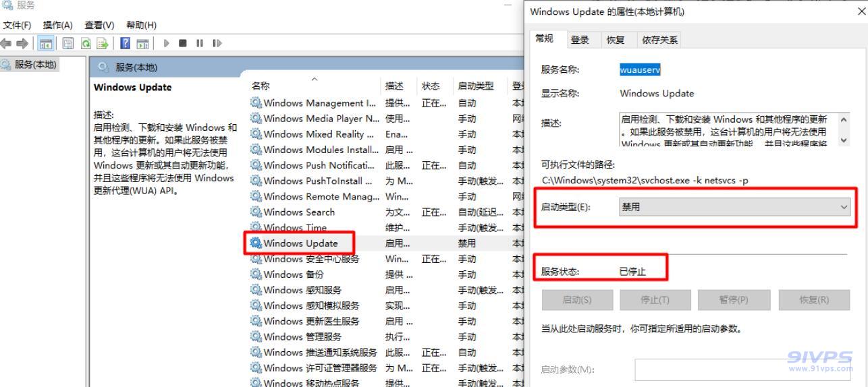Click the 启动(S) button
Viewport: 868px width, 387px height.
[577, 300]
